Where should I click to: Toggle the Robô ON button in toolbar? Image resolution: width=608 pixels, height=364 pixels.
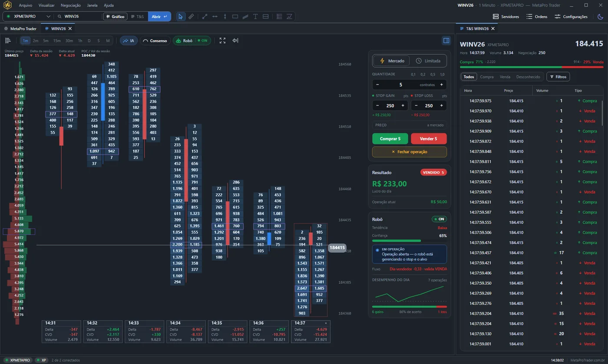pyautogui.click(x=192, y=40)
